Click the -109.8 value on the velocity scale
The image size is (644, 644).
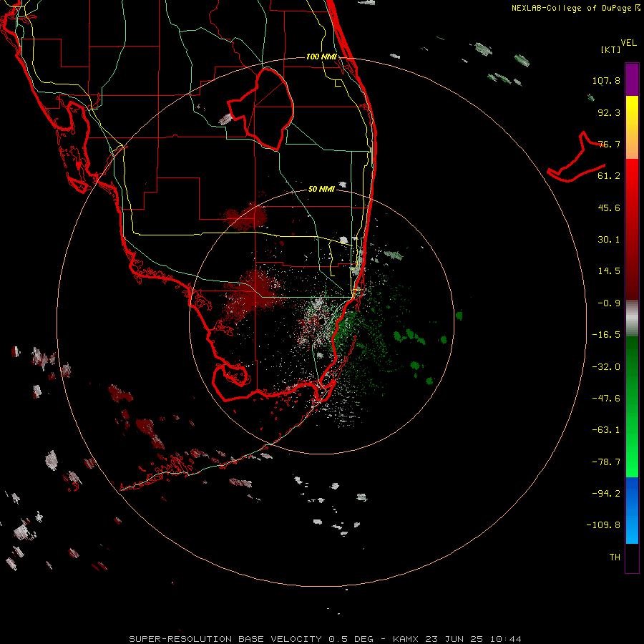point(603,525)
